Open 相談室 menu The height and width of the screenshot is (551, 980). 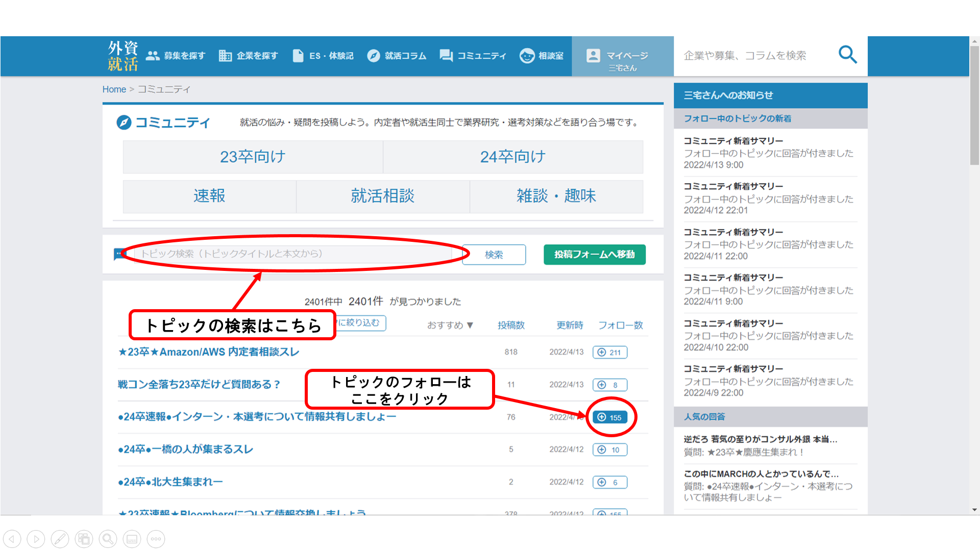tap(542, 56)
